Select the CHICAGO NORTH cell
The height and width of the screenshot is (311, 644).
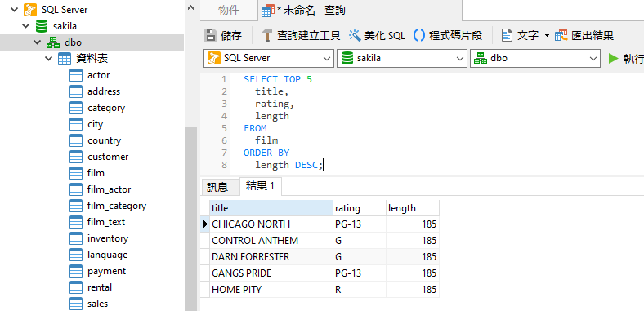271,224
